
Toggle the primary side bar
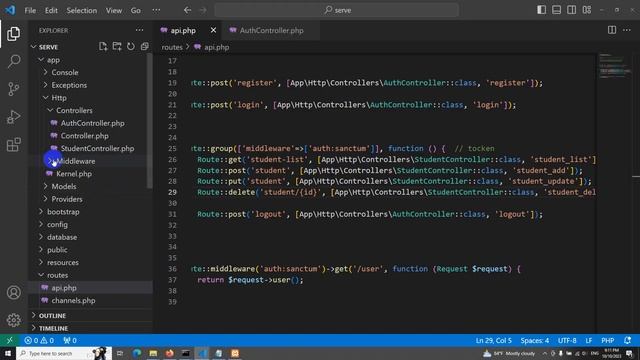[x=541, y=10]
